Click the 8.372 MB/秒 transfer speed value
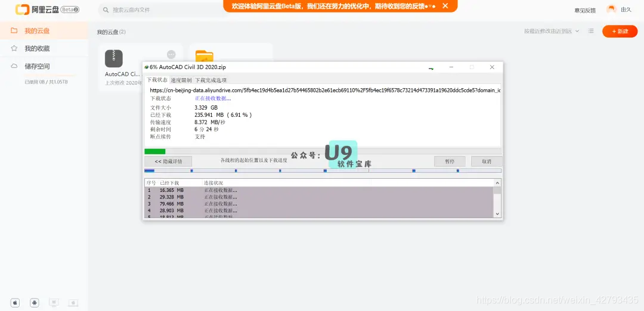The width and height of the screenshot is (644, 311). click(210, 122)
